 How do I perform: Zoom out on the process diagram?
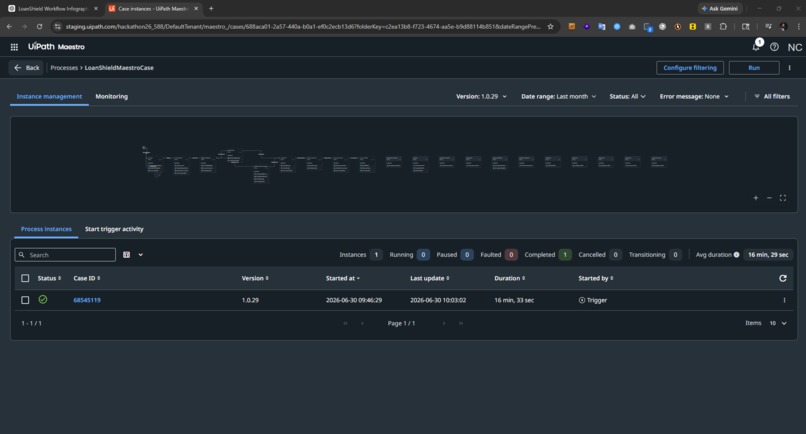[769, 198]
